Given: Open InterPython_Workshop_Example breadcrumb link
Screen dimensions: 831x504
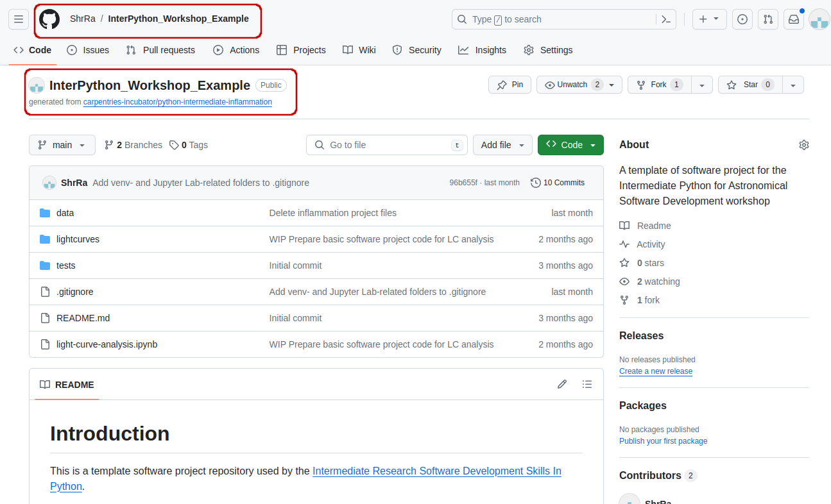Looking at the screenshot, I should click(178, 19).
